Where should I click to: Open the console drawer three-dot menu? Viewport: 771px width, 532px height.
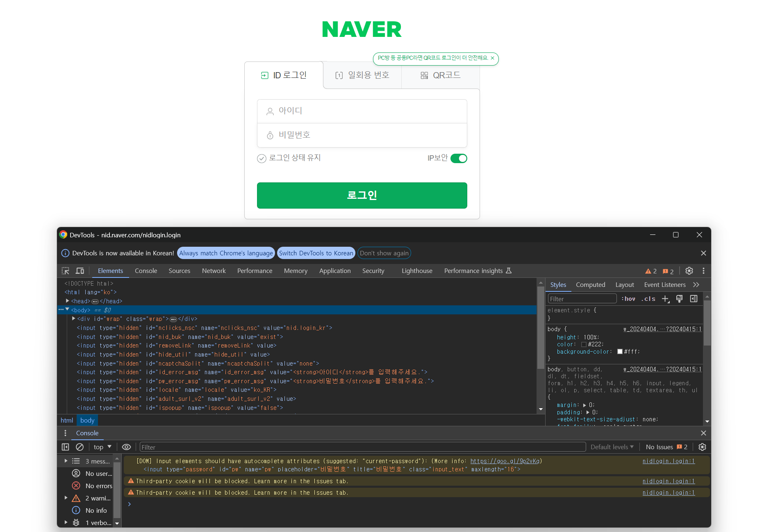pos(65,433)
